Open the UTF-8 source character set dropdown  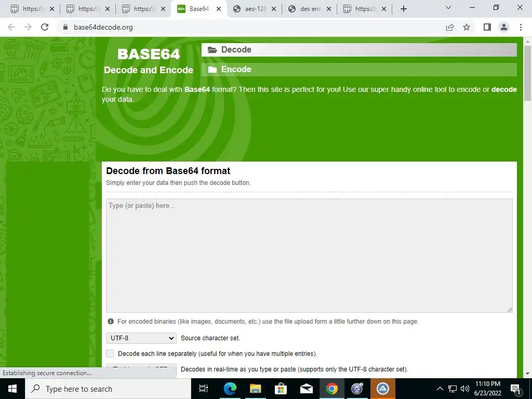[141, 338]
